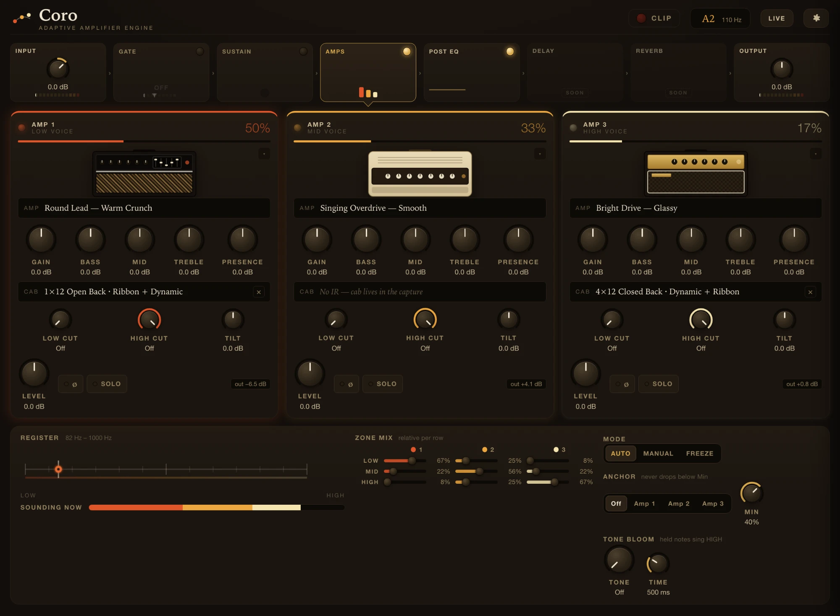Click the A2 110 Hz tuner display

(720, 18)
